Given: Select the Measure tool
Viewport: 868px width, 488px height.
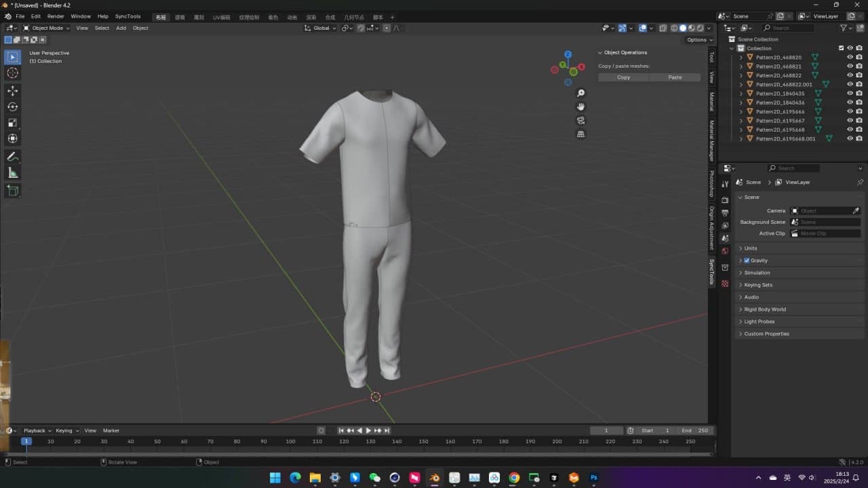Looking at the screenshot, I should tap(13, 173).
